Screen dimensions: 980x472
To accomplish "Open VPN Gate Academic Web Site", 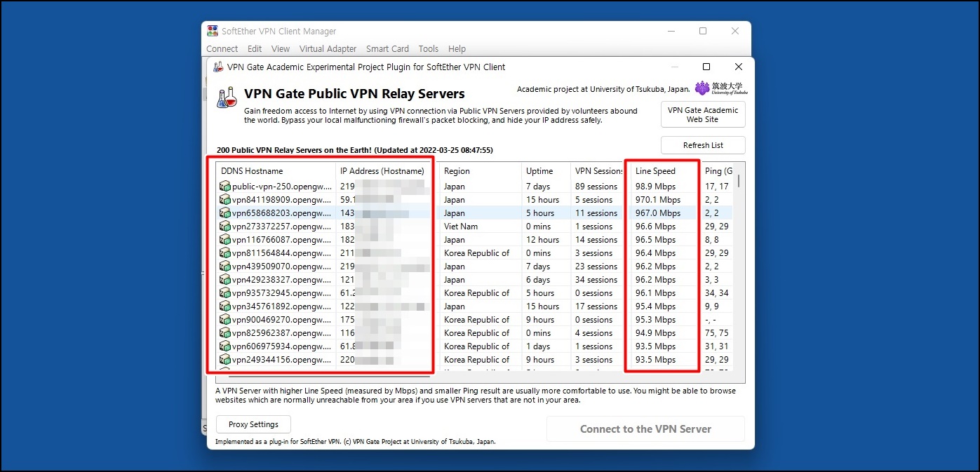I will point(703,114).
